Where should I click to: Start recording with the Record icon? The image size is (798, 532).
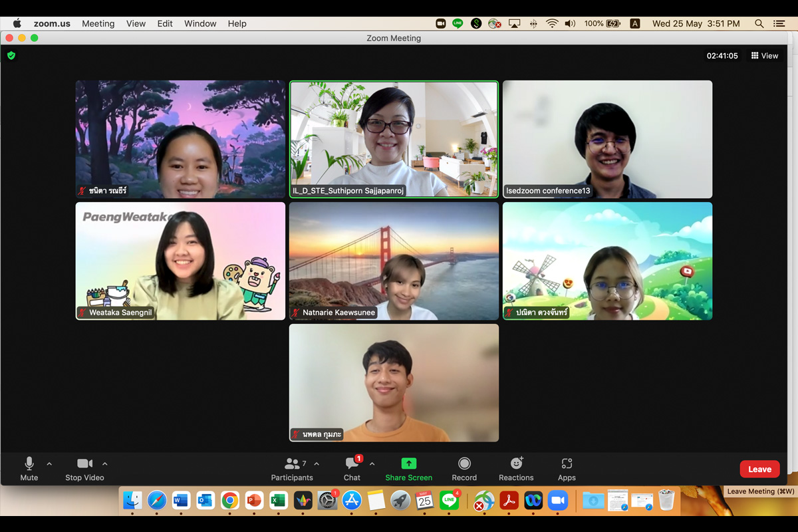(x=464, y=464)
